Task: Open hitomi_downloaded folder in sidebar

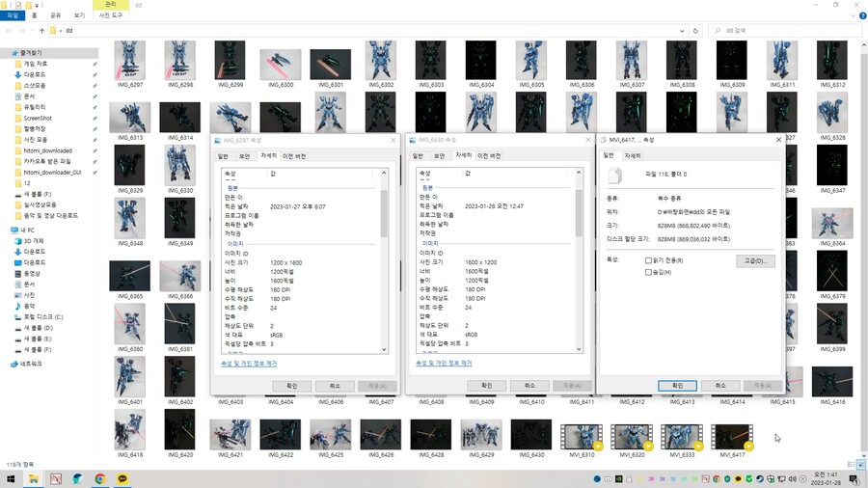Action: point(47,150)
